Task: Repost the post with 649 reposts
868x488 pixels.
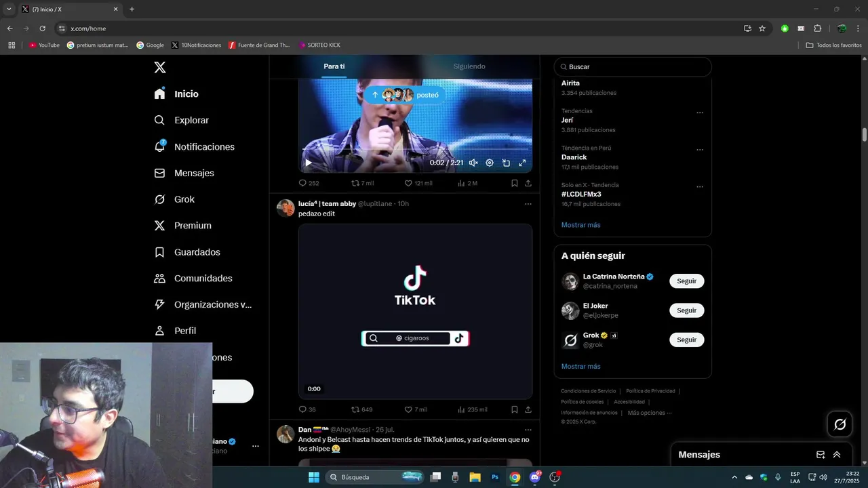Action: click(361, 409)
